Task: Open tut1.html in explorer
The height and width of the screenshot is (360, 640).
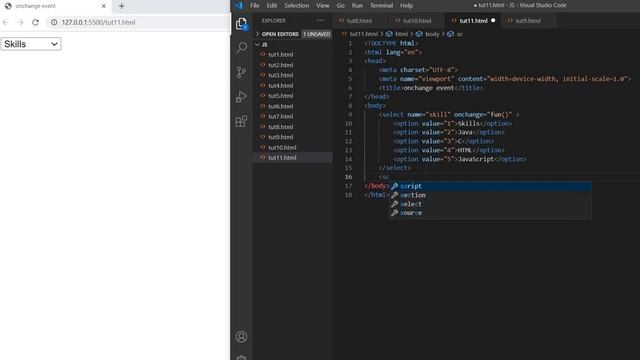Action: (x=293, y=54)
